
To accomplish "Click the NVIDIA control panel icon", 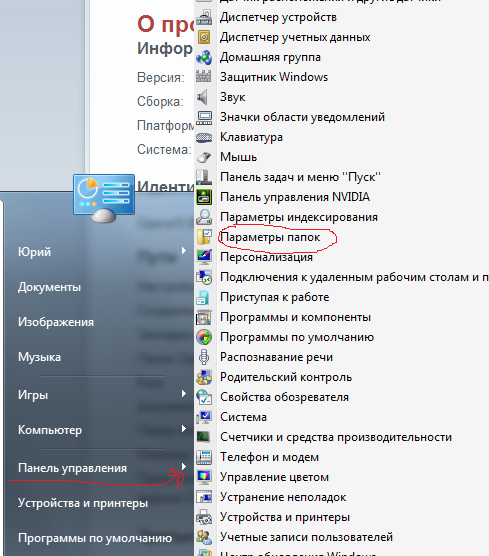I will (x=204, y=197).
